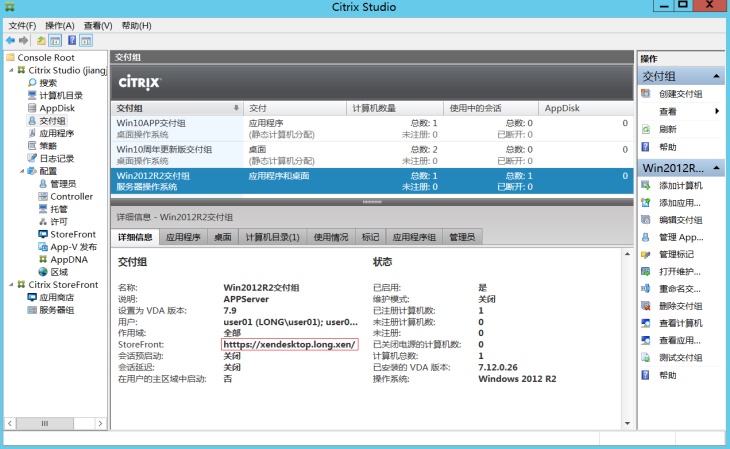730x449 pixels.
Task: Click the Back arrow toolbar icon
Action: pos(10,41)
